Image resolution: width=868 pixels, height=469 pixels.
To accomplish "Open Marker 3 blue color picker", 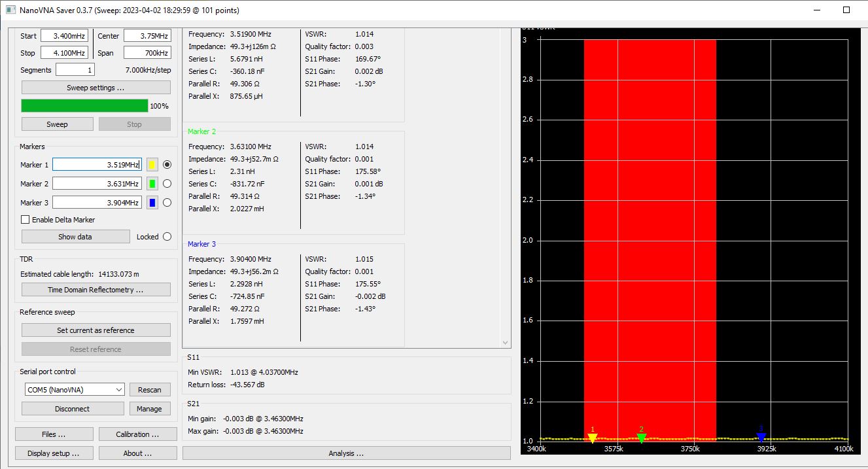I will (152, 203).
